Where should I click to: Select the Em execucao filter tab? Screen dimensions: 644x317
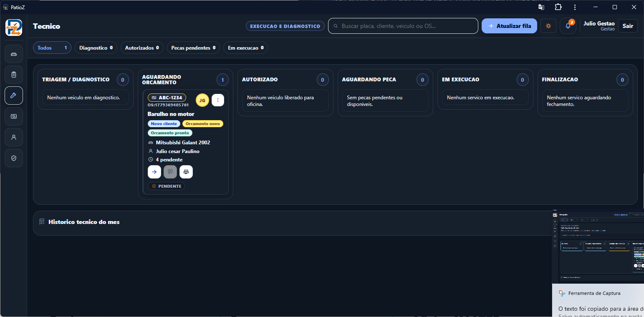245,48
